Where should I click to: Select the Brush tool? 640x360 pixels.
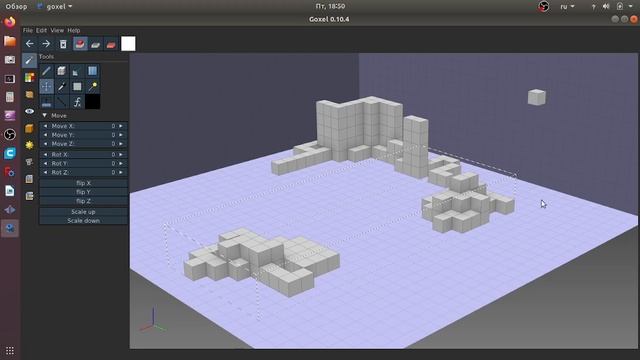coord(46,71)
